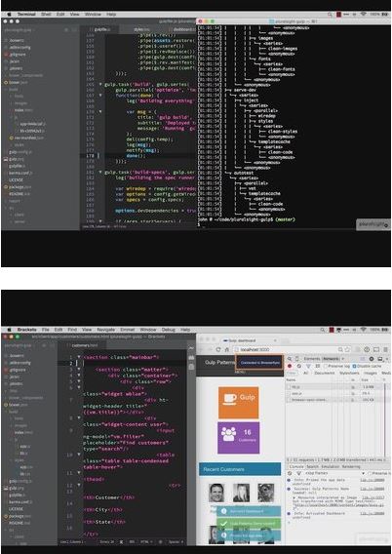Viewport: 392px width, 554px height.
Task: Click the Chrome reload page icon
Action: [218, 350]
